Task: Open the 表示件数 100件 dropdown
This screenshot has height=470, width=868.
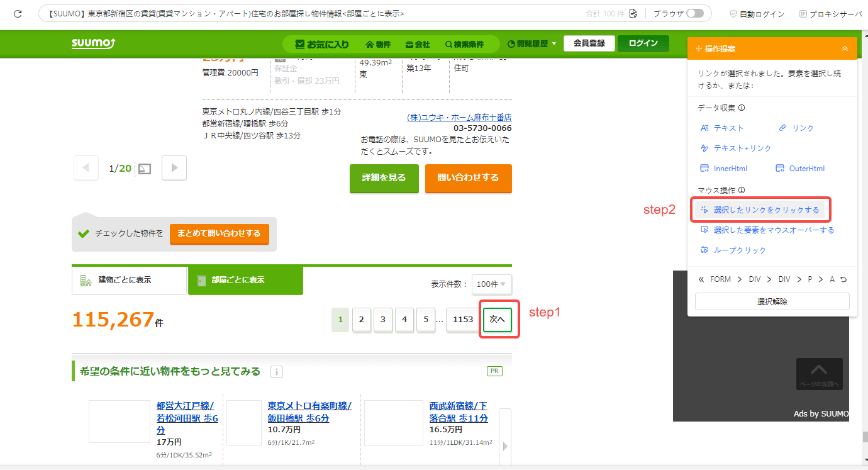Action: [x=492, y=284]
